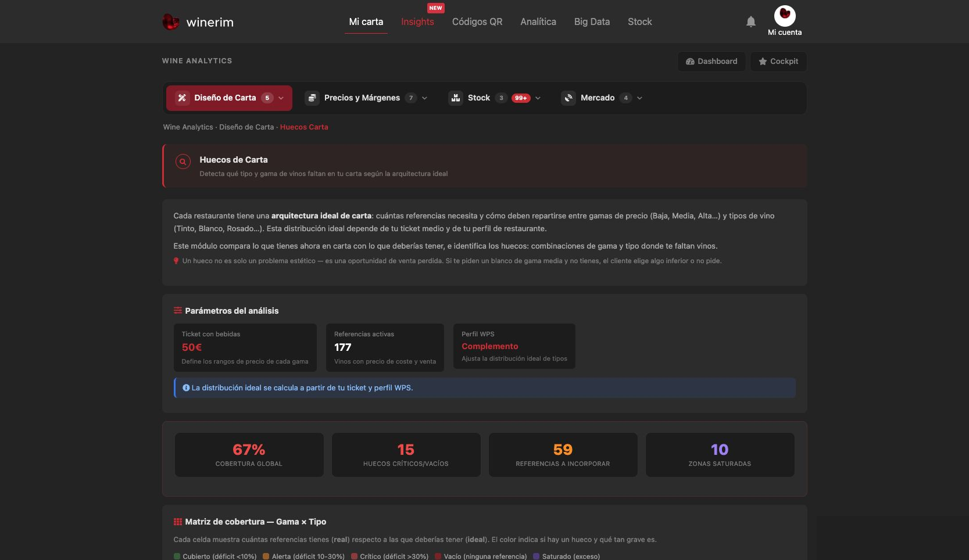Open the Dashboard button
969x560 pixels.
tap(711, 62)
